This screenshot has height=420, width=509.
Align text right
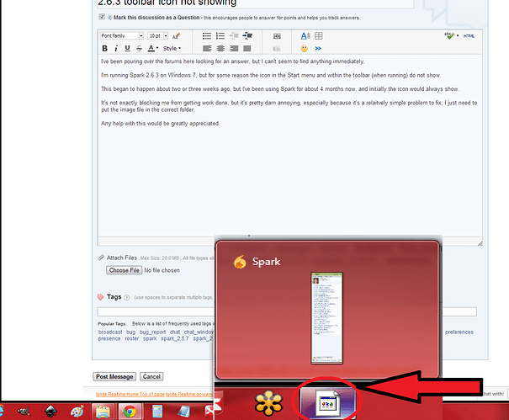pyautogui.click(x=234, y=49)
